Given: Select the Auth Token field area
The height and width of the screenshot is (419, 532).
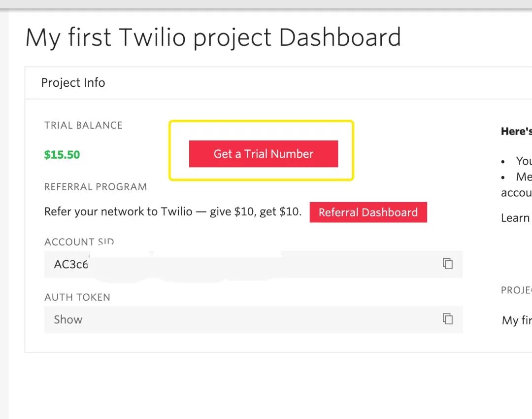Looking at the screenshot, I should click(x=253, y=319).
